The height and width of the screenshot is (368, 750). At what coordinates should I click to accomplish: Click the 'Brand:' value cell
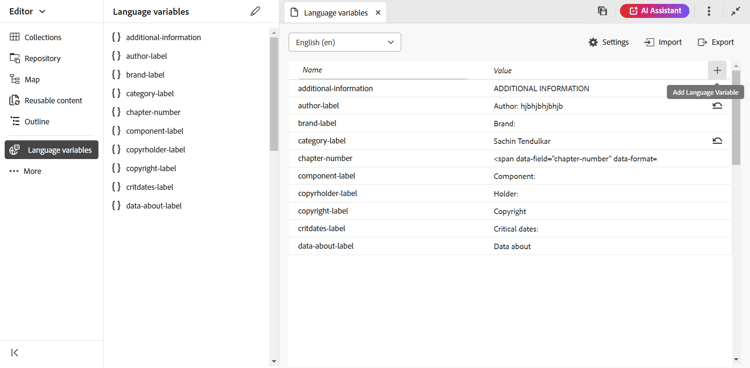pyautogui.click(x=504, y=123)
